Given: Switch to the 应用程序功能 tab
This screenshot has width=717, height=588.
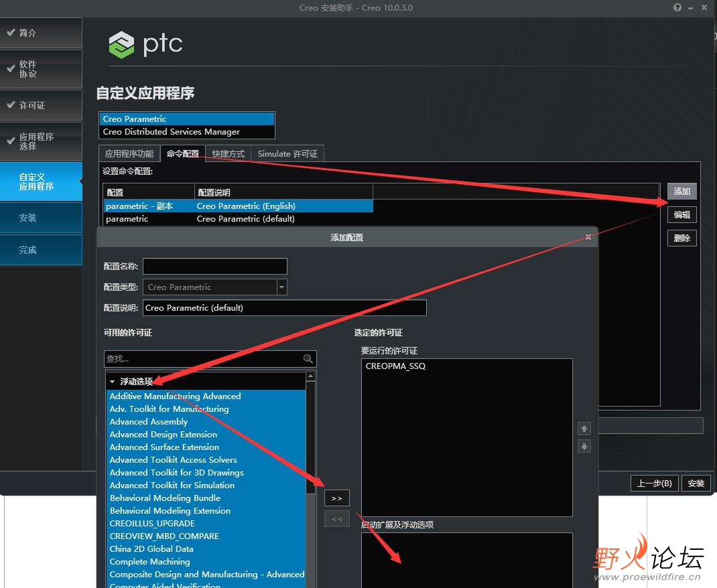Looking at the screenshot, I should [129, 153].
